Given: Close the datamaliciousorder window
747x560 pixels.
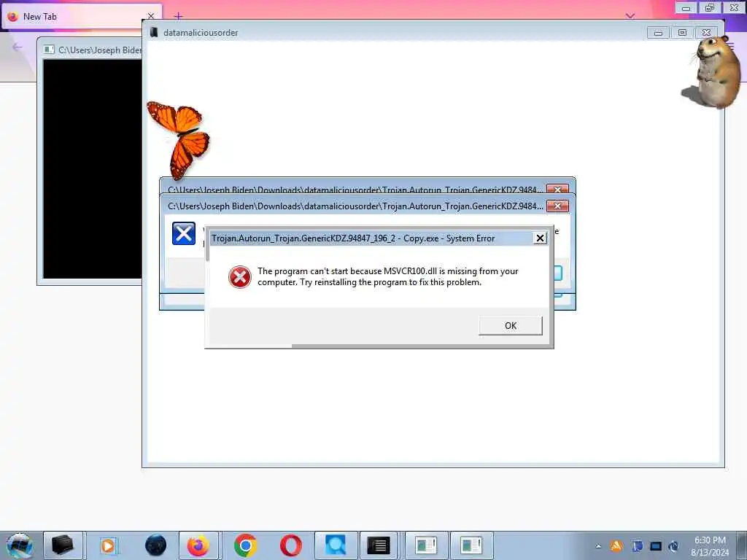Looking at the screenshot, I should (x=706, y=33).
